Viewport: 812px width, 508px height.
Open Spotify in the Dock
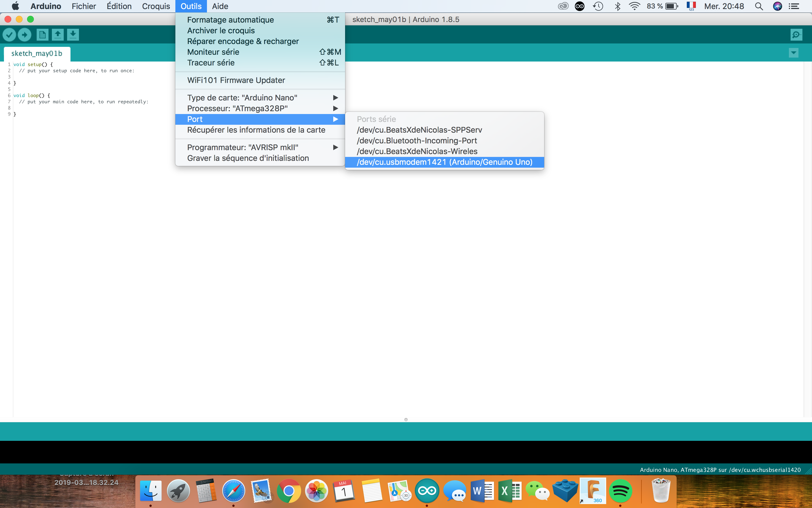coord(620,491)
